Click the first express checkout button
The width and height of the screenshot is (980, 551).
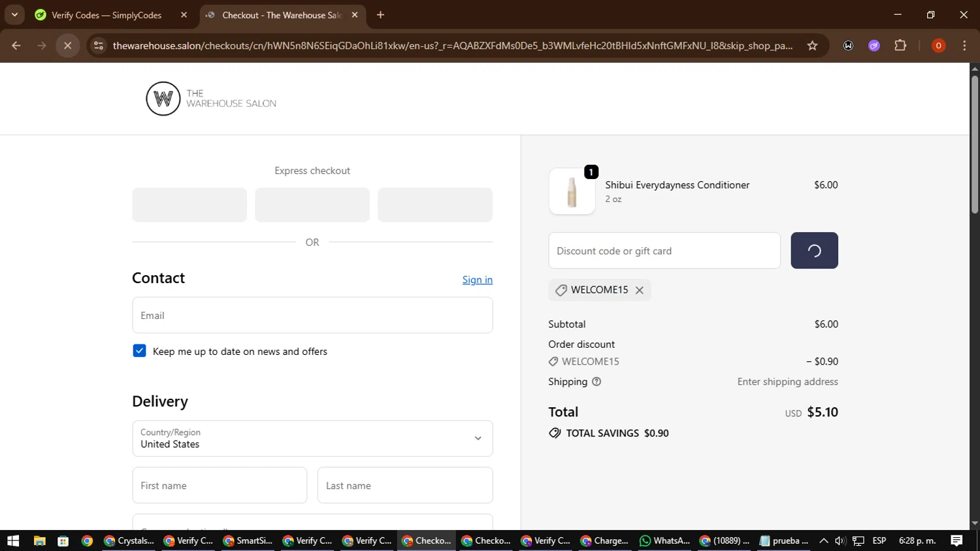[189, 205]
